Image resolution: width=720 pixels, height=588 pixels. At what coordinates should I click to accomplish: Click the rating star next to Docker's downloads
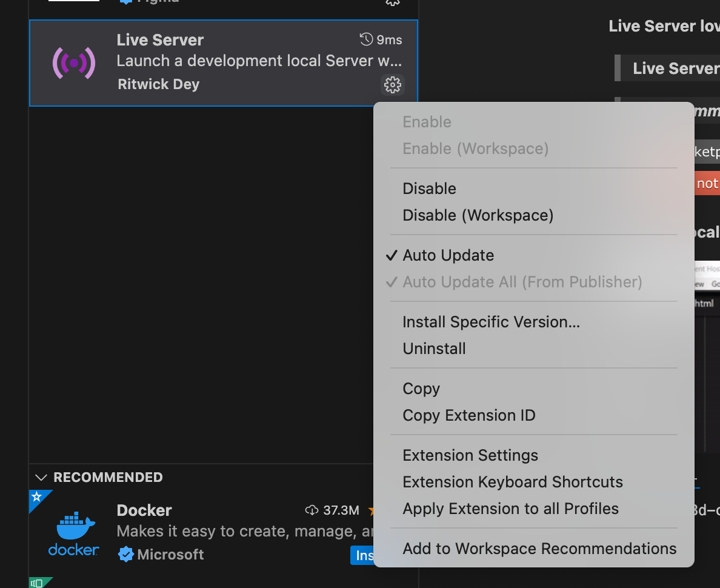pos(372,510)
